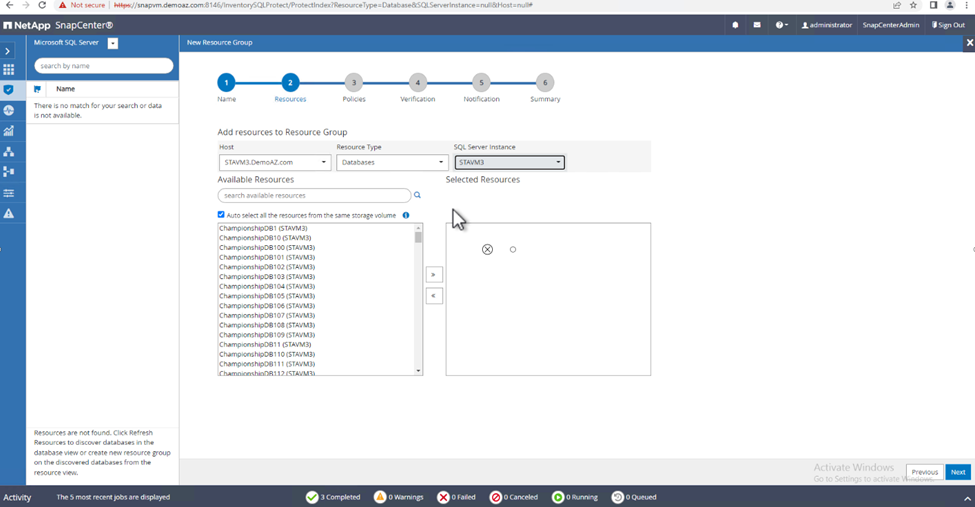Click the Sign Out link
Screen dimensions: 975x507
point(948,26)
